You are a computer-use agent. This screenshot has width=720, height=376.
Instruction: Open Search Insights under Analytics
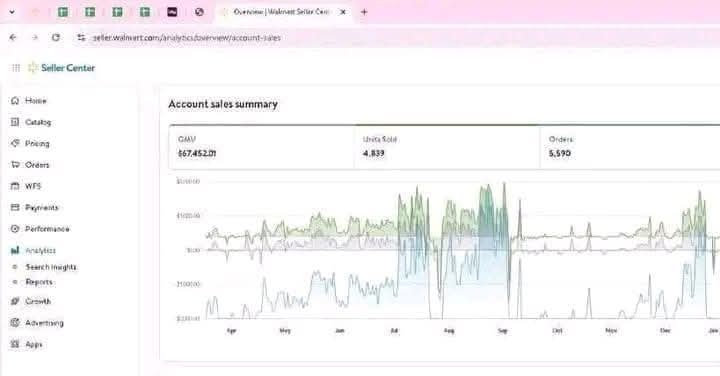pyautogui.click(x=51, y=267)
